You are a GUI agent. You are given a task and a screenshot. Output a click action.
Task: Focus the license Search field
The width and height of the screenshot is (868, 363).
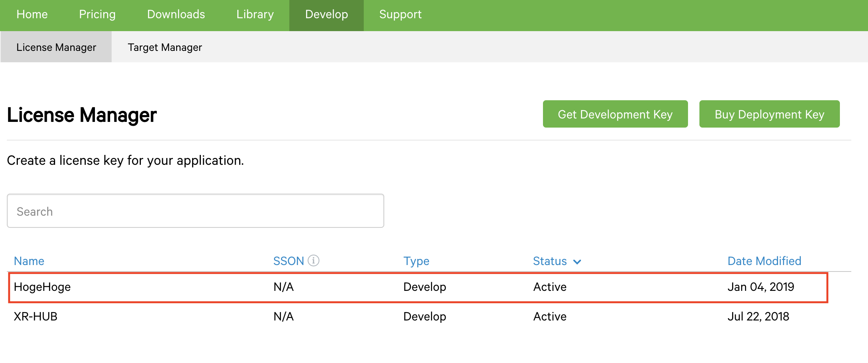tap(195, 211)
